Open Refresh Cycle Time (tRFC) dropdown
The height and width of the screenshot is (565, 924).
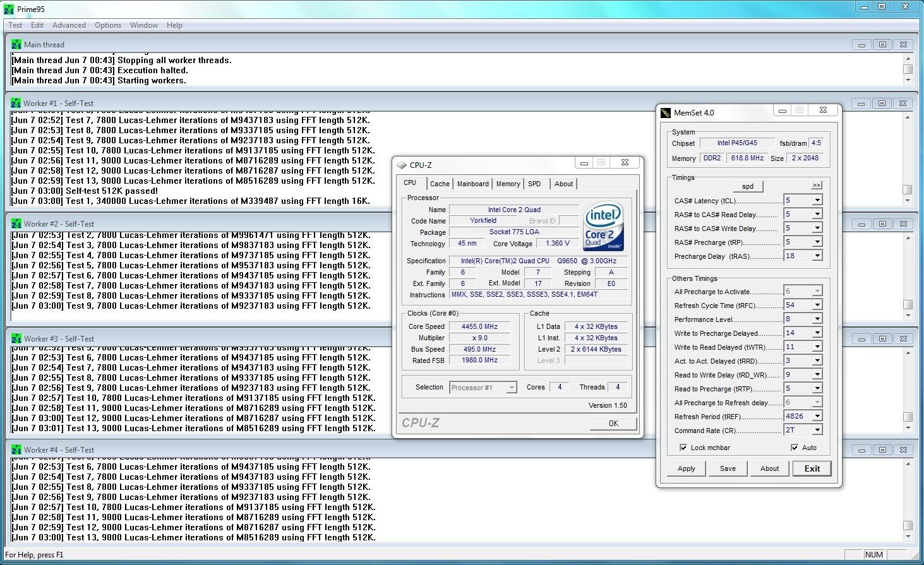pos(817,305)
